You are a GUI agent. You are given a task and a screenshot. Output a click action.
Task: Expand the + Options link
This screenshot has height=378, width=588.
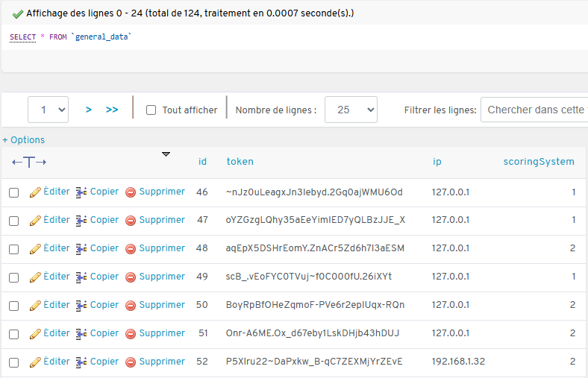pos(24,140)
